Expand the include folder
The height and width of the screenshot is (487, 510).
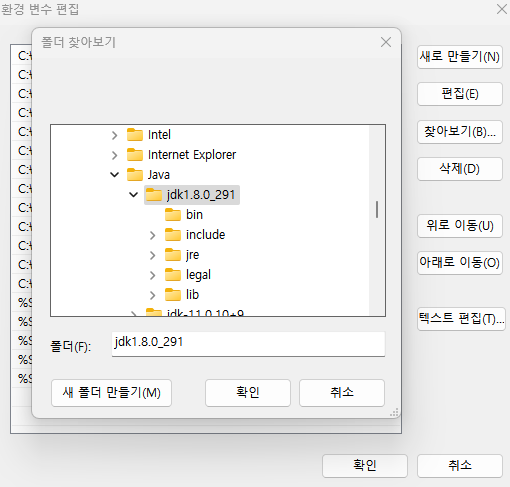pyautogui.click(x=153, y=235)
